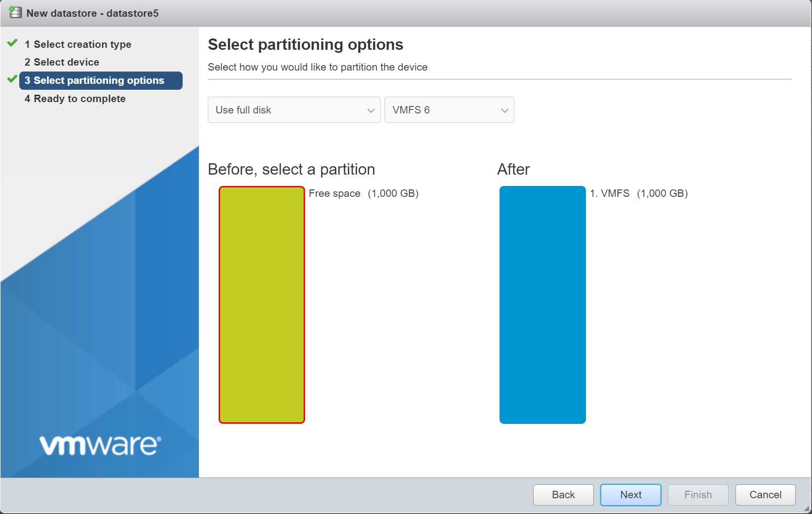Open the Use full disk dropdown
Image resolution: width=812 pixels, height=514 pixels.
click(294, 110)
